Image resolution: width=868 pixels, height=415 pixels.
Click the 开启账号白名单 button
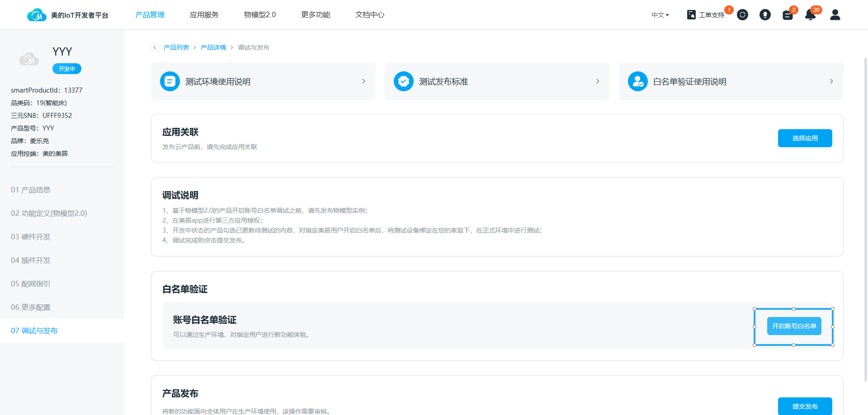click(x=794, y=326)
